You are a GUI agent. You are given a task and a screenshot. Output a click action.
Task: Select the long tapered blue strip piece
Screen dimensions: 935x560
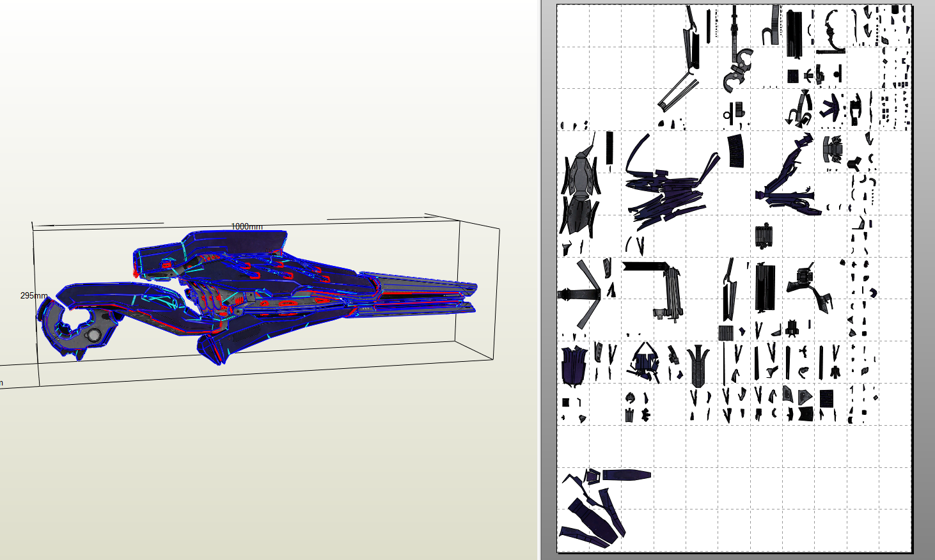tap(627, 475)
